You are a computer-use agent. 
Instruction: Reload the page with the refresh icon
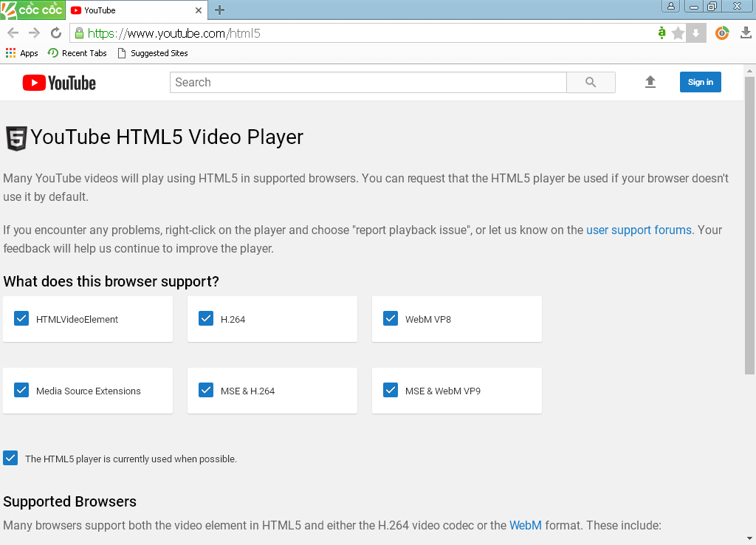pos(56,33)
